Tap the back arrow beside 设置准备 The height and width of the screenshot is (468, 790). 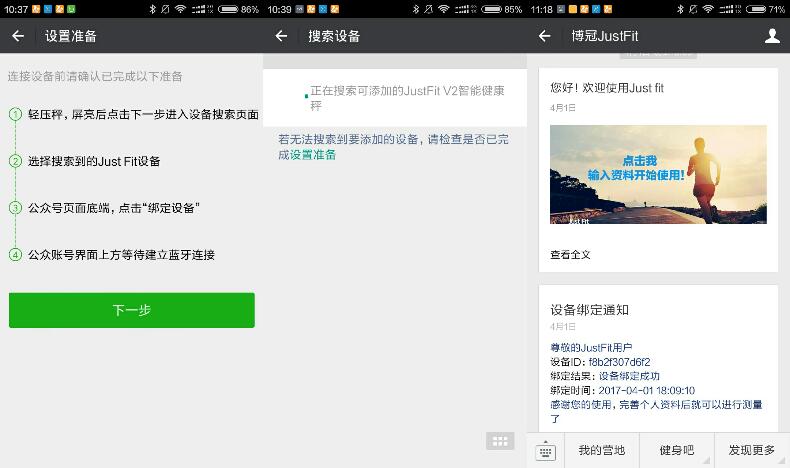tap(18, 36)
